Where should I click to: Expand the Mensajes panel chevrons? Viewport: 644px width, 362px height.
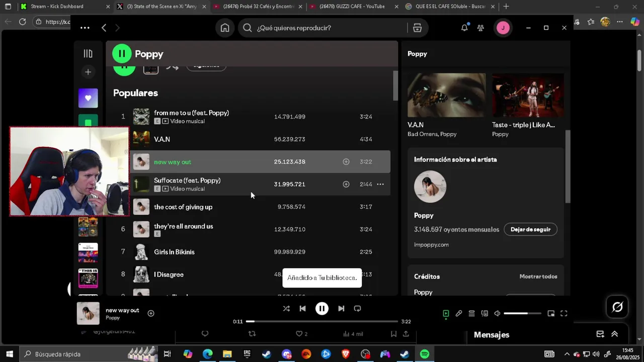pos(614,334)
